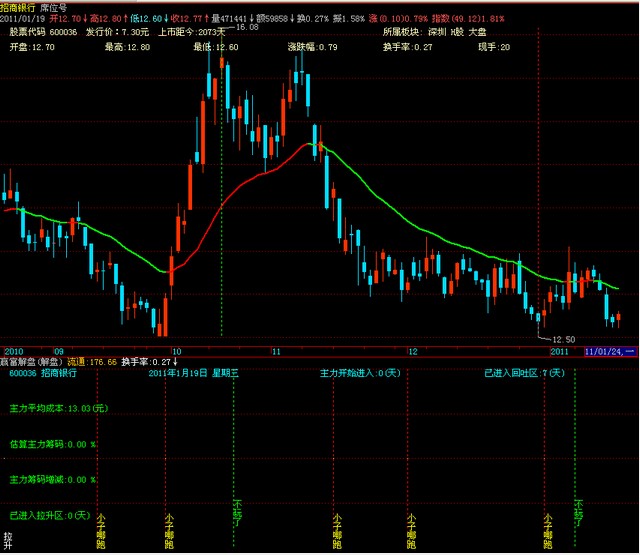Click the 现手:20 value in header
640x555 pixels.
[x=492, y=47]
